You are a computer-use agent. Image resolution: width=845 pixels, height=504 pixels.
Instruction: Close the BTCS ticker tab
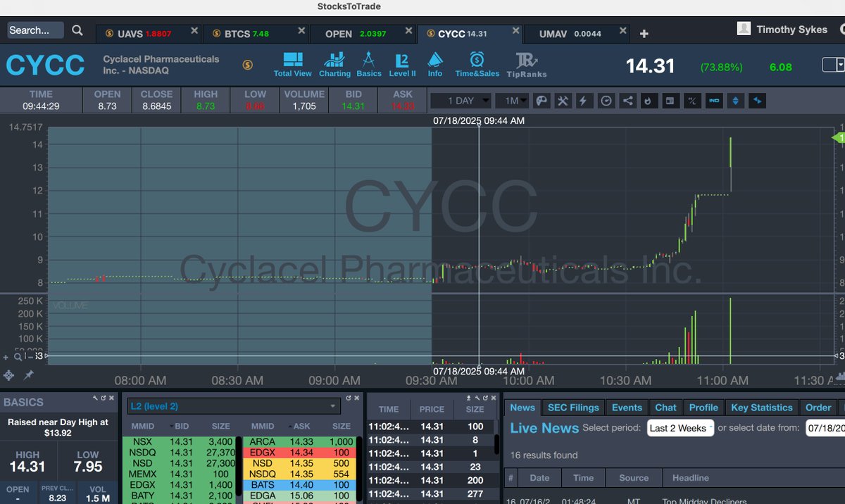pyautogui.click(x=301, y=32)
